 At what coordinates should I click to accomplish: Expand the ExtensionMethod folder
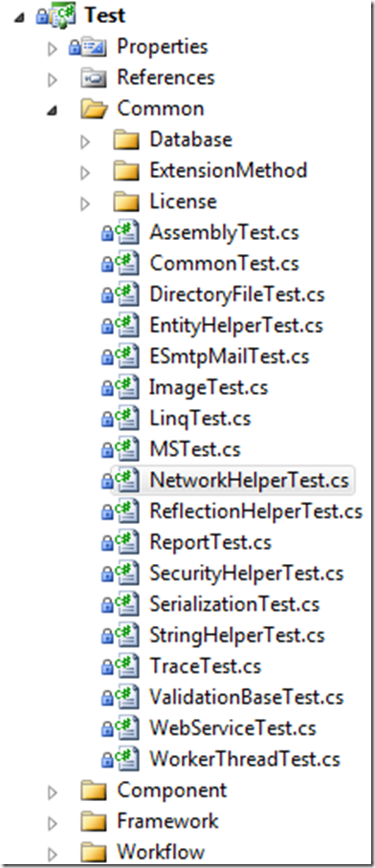click(x=85, y=172)
